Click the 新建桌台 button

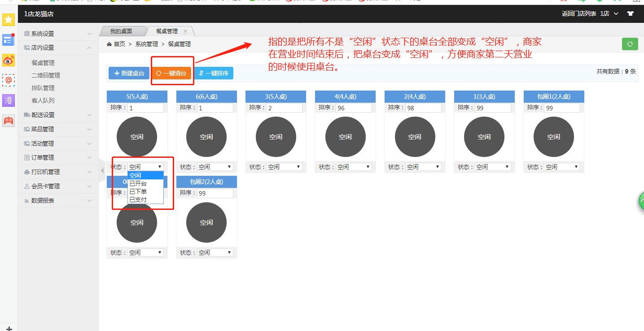click(129, 73)
